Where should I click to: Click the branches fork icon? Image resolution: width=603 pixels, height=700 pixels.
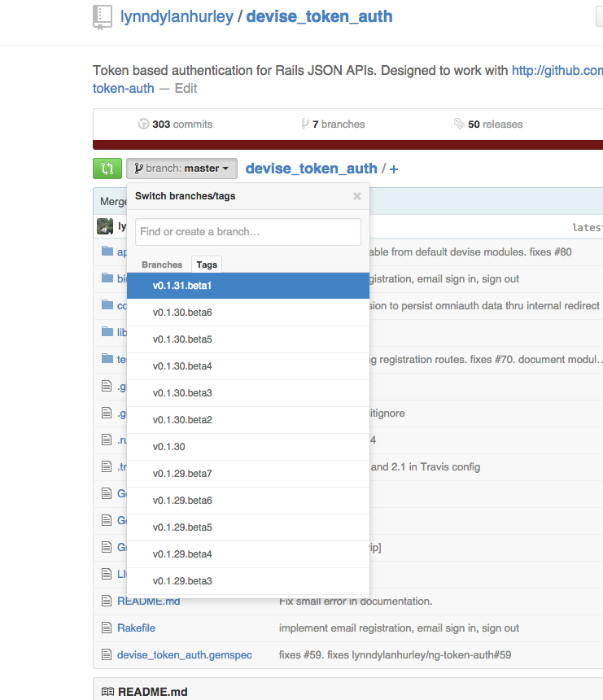tap(305, 124)
